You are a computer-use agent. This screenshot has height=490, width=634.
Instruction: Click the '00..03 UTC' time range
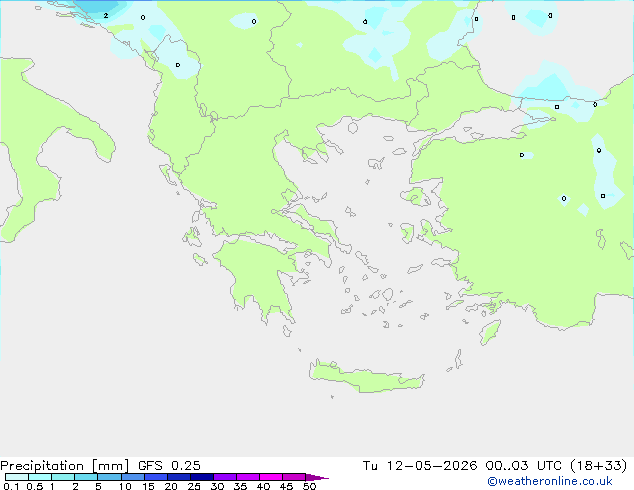point(523,466)
